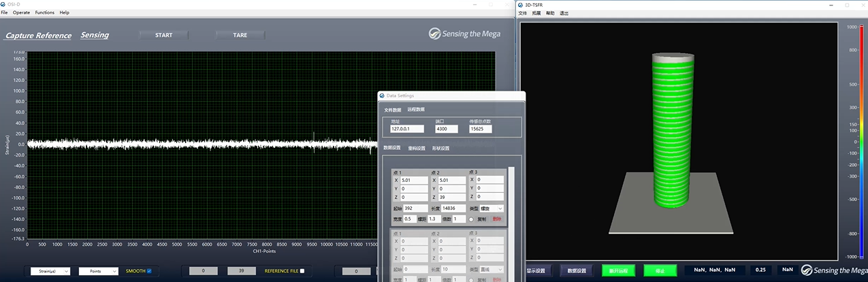Open the Functions menu in OSI-D

[x=44, y=13]
